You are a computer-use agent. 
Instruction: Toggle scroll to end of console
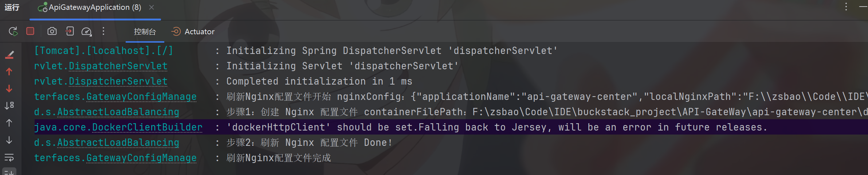(9, 172)
